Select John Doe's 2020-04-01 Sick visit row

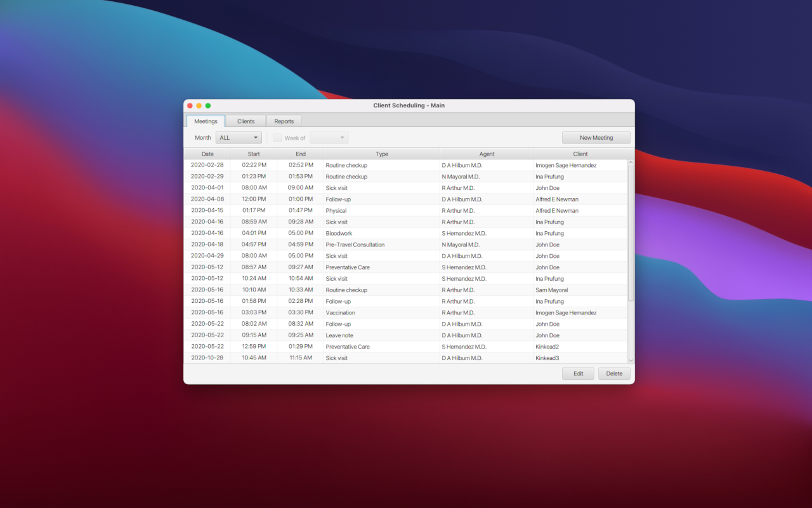381,187
